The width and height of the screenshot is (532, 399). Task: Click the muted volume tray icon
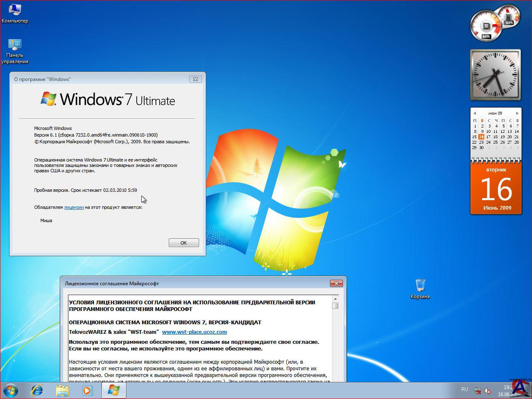[x=488, y=391]
